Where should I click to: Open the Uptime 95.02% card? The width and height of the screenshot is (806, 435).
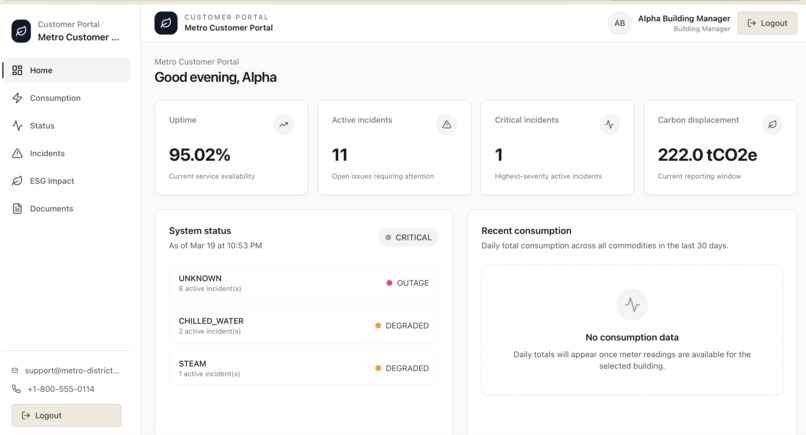(x=231, y=148)
